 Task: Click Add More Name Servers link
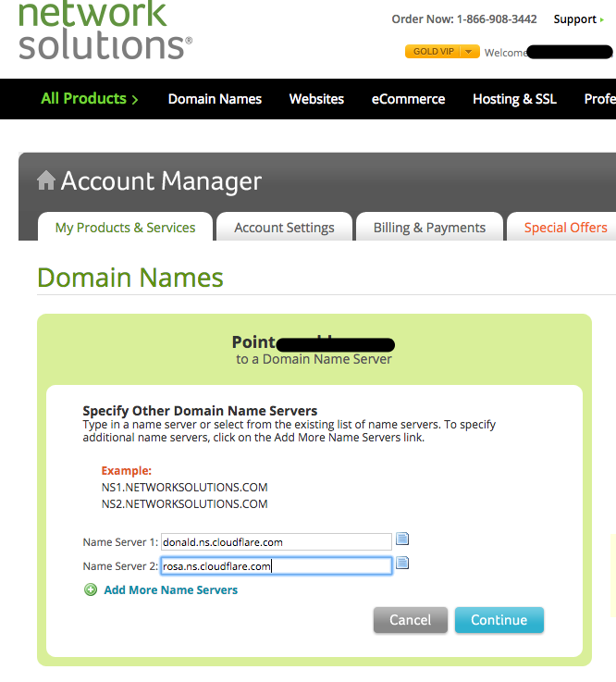point(171,589)
